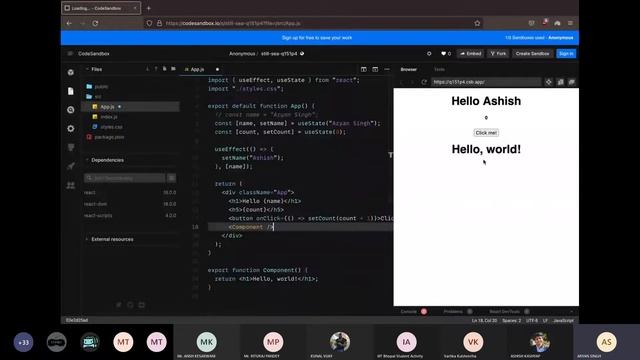Open the editor more options icon
The height and width of the screenshot is (360, 640).
point(387,69)
